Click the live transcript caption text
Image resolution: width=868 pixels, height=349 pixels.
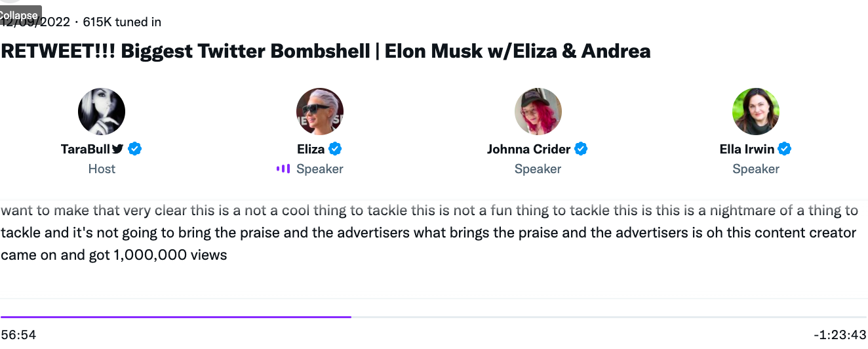[429, 233]
